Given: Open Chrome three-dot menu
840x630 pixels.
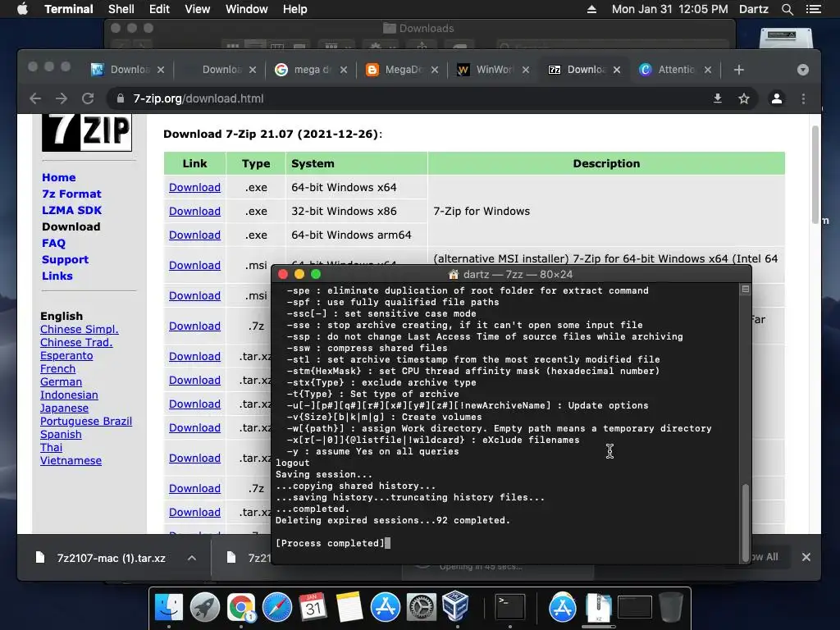Looking at the screenshot, I should 803,98.
